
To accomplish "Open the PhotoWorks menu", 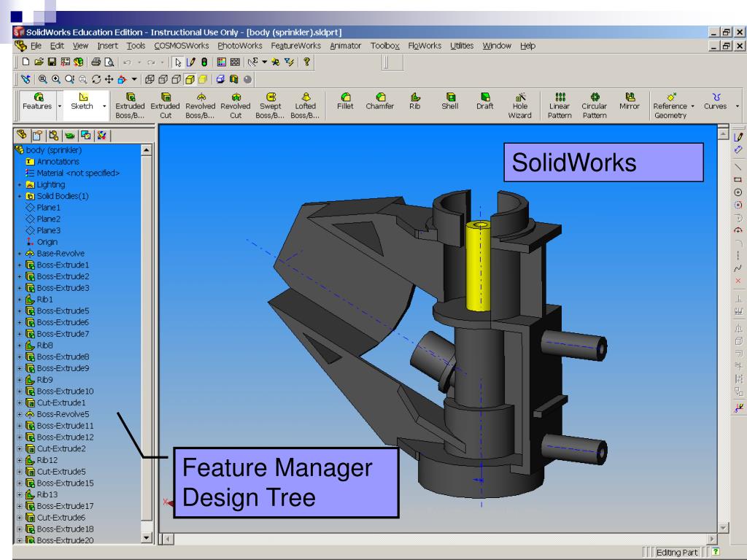I will tap(239, 46).
